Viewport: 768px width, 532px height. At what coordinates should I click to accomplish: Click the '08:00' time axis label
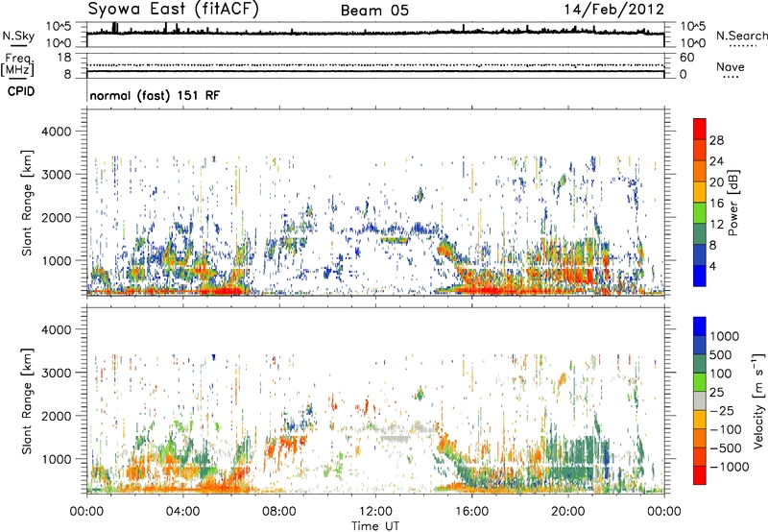[x=279, y=512]
